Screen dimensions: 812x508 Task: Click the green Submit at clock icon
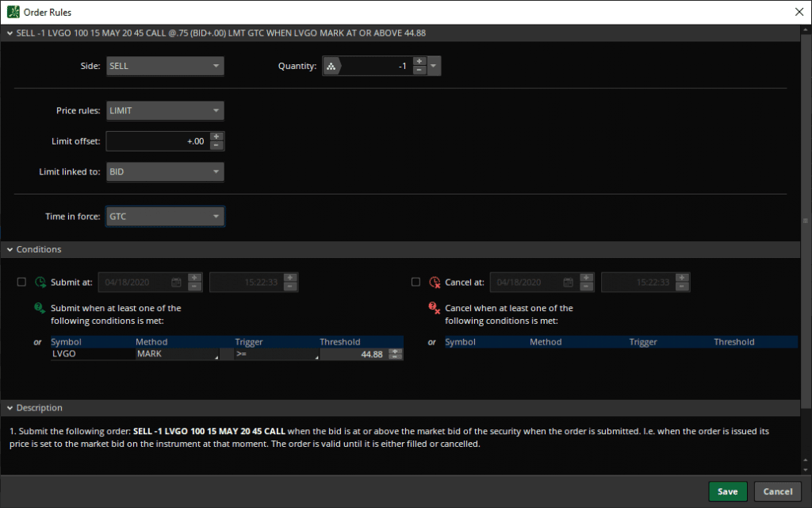point(40,282)
